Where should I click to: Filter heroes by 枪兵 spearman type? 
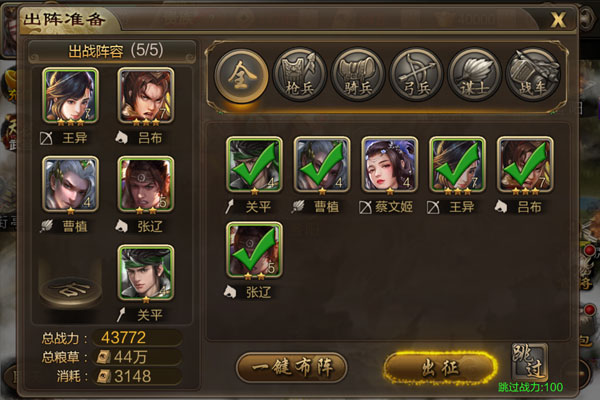[299, 75]
